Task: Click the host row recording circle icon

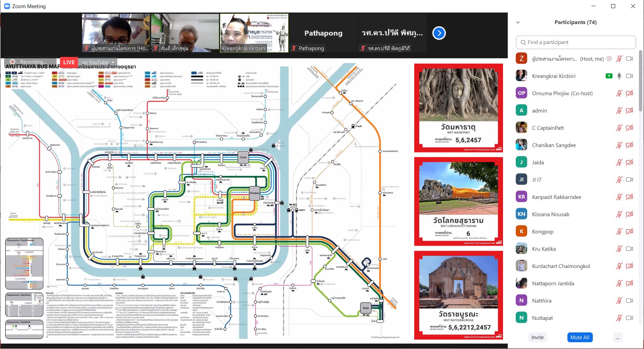Action: click(609, 59)
